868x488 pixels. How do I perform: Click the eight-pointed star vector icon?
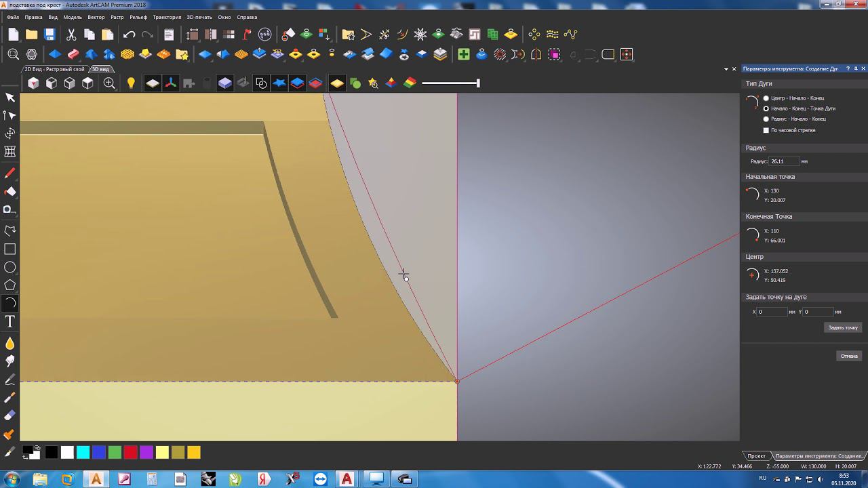[x=420, y=34]
